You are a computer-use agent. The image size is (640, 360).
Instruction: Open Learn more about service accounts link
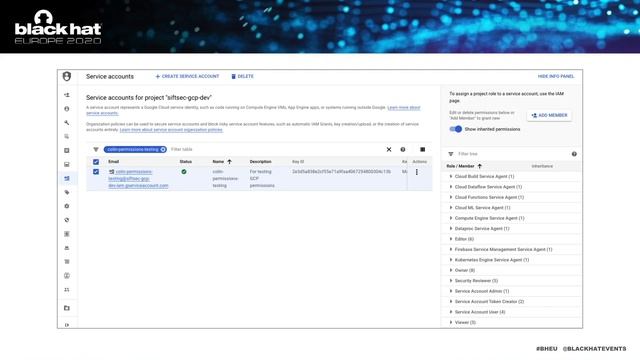(x=404, y=107)
